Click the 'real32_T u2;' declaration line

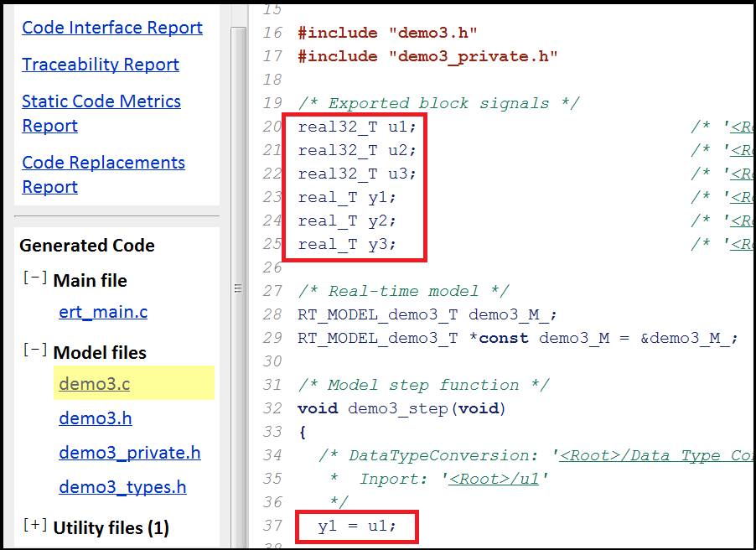pos(357,150)
